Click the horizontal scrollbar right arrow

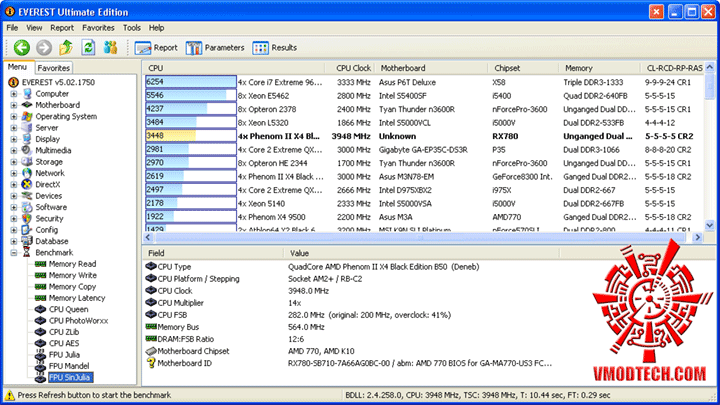[x=698, y=237]
